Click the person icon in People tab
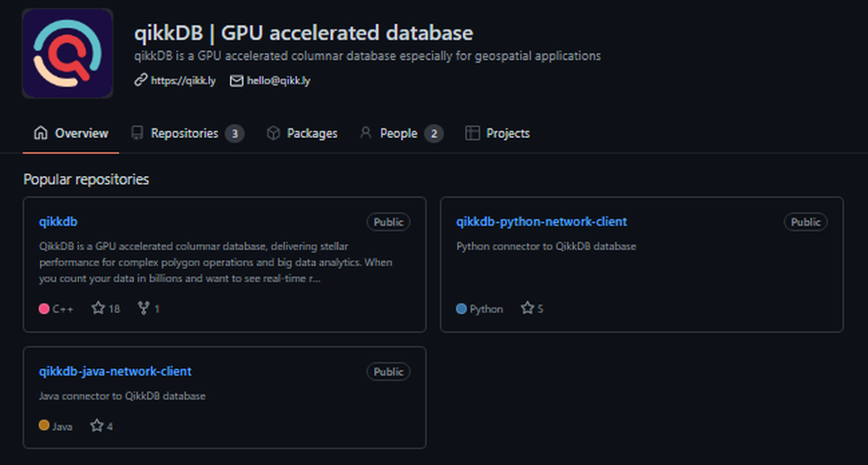The image size is (868, 465). [365, 133]
